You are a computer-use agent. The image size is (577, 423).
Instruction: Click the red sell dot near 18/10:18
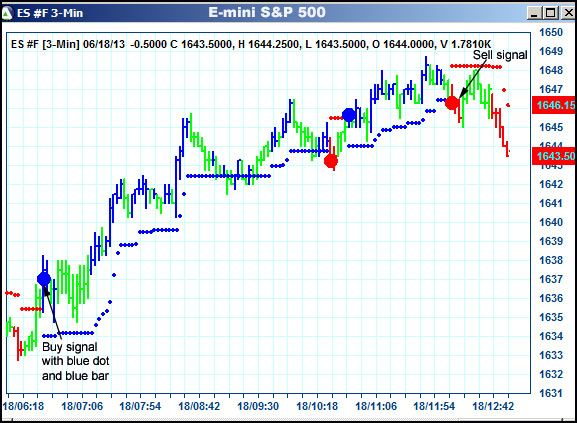(x=331, y=161)
